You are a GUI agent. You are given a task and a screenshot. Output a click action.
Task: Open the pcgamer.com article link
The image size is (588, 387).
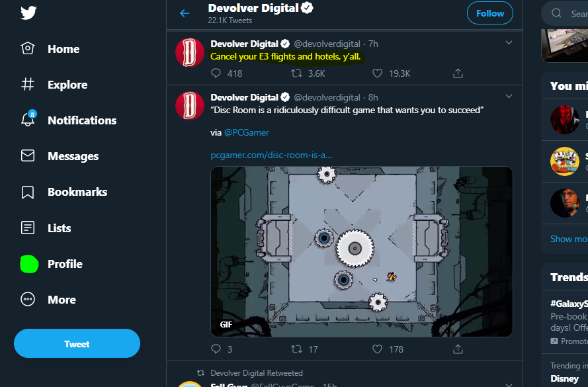pyautogui.click(x=272, y=154)
